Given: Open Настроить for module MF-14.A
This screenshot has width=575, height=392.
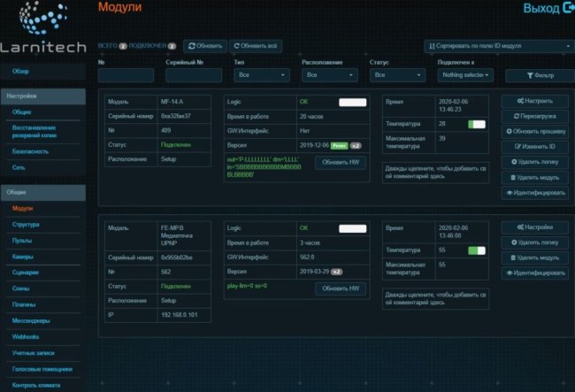Looking at the screenshot, I should (534, 102).
